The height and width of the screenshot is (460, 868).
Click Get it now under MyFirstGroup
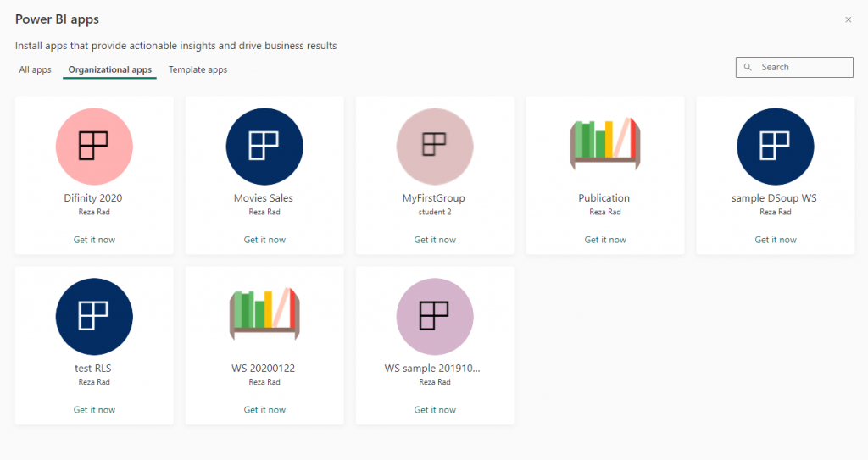(x=435, y=240)
